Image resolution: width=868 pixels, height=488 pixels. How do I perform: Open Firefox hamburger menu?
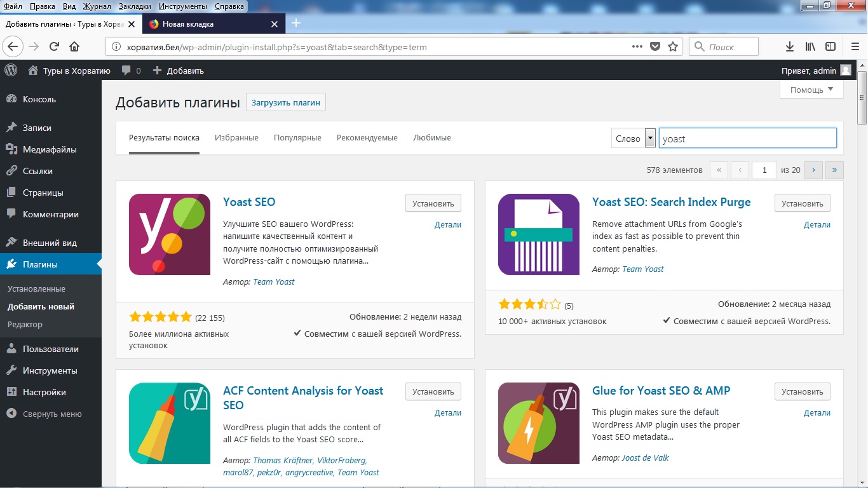pyautogui.click(x=855, y=46)
